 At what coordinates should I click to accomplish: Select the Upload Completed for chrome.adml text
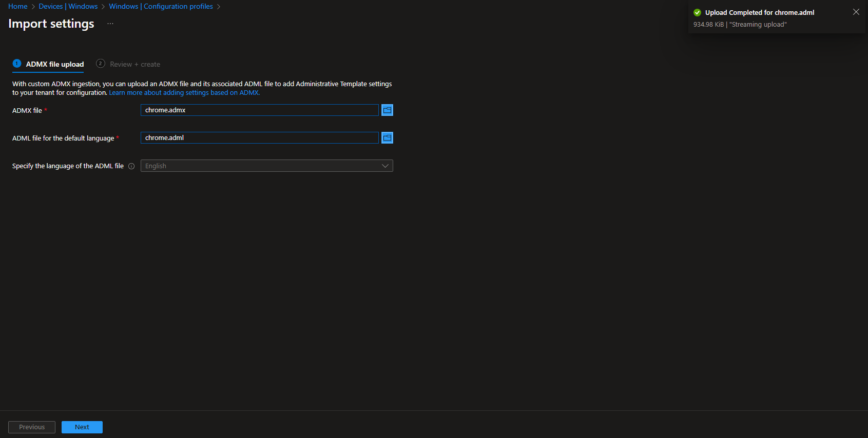[x=760, y=12]
